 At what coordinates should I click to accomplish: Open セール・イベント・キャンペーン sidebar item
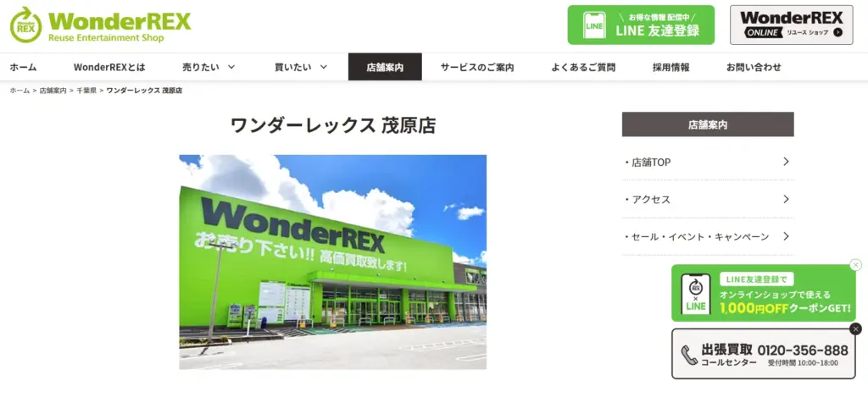click(708, 236)
